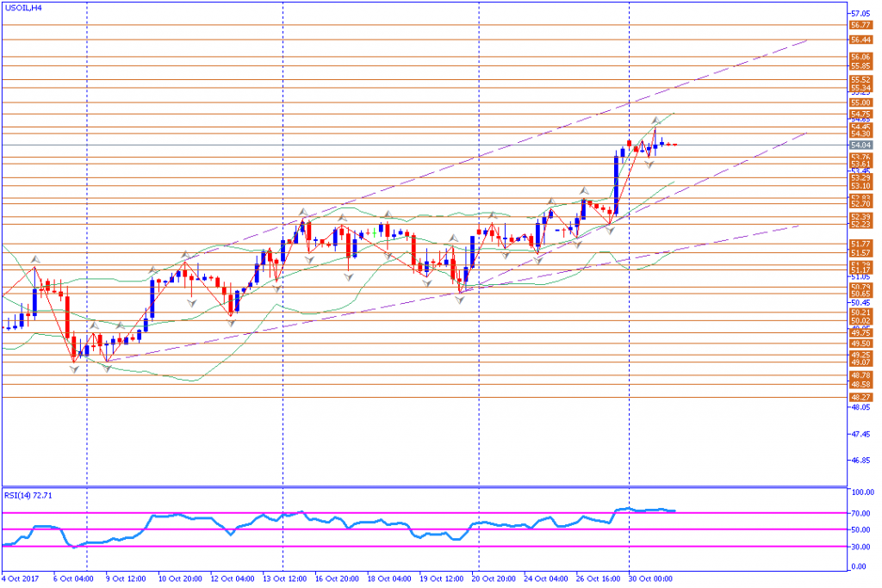Select the 30 Oct 00:00 time label
Image resolution: width=882 pixels, height=588 pixels.
click(649, 579)
